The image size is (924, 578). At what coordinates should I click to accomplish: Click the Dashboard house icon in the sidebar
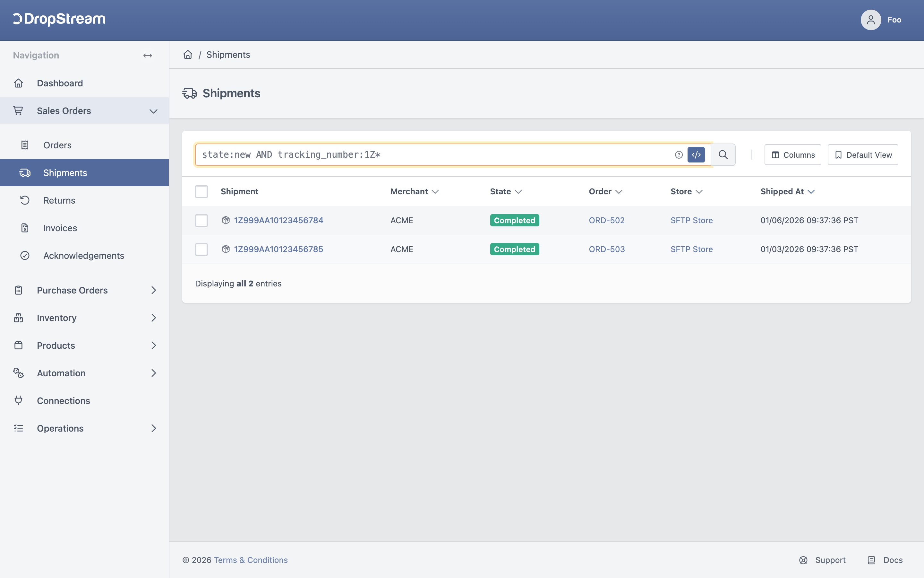[18, 83]
